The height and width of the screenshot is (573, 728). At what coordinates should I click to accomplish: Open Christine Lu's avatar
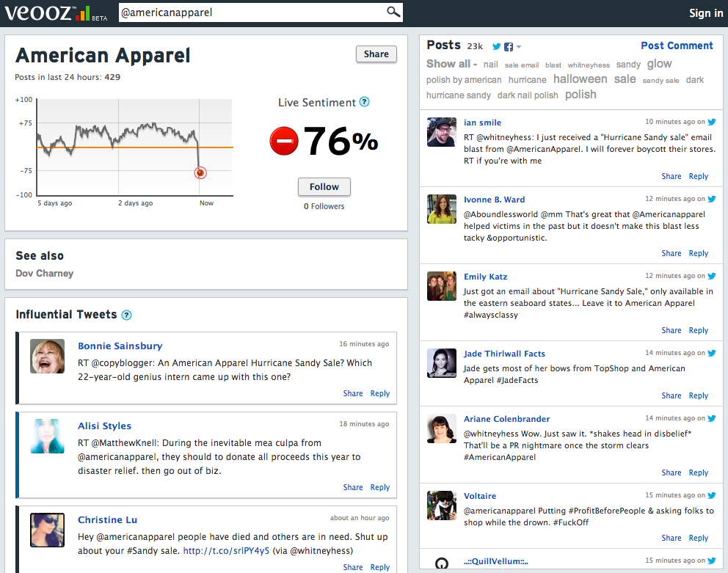coord(48,530)
